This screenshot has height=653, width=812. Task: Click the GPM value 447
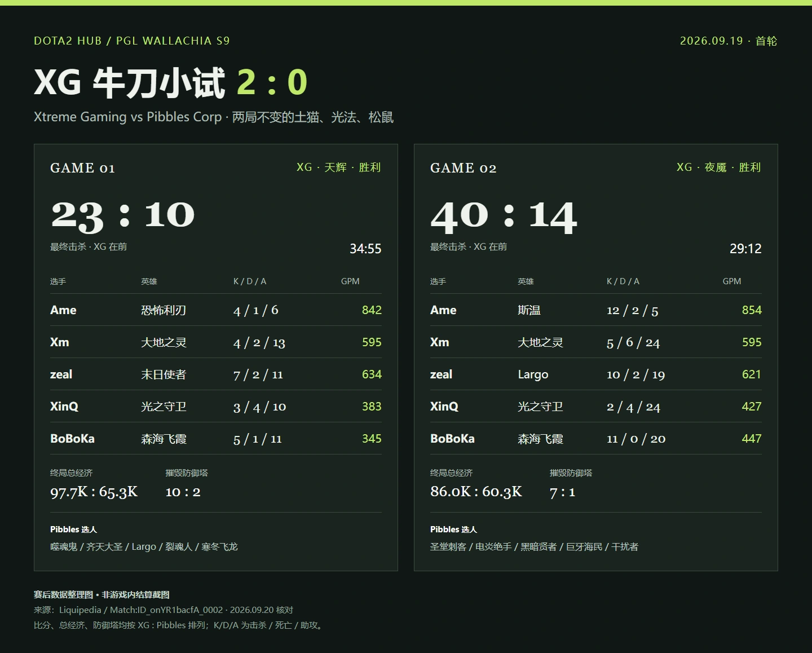click(x=752, y=439)
